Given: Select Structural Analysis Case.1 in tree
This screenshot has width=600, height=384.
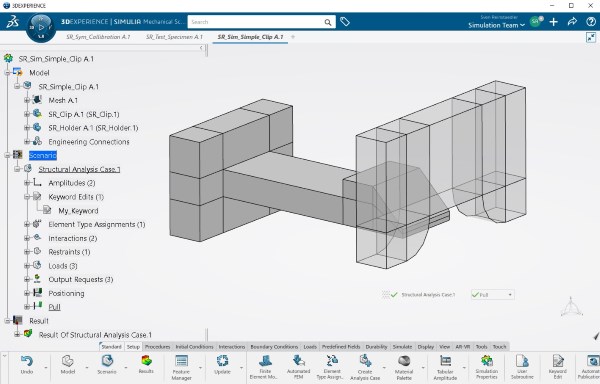Looking at the screenshot, I should pyautogui.click(x=79, y=169).
